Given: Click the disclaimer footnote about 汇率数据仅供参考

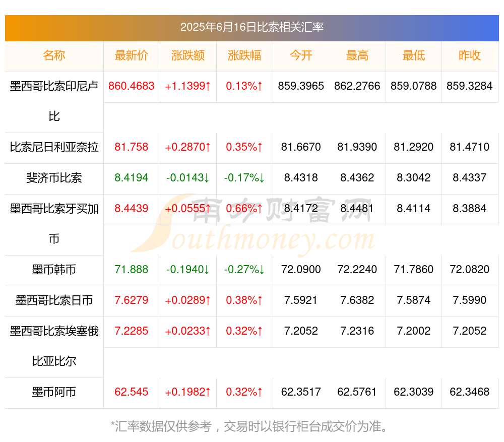Looking at the screenshot, I should (x=249, y=426).
